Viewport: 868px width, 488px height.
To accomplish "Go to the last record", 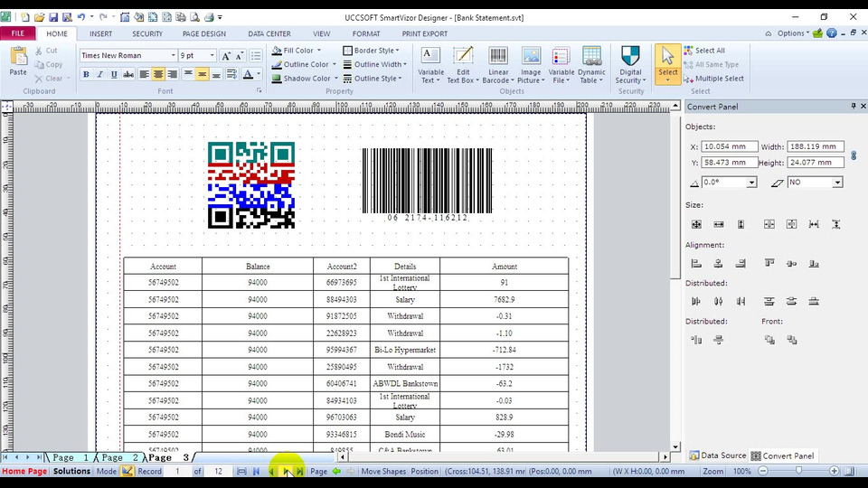I will [x=299, y=472].
